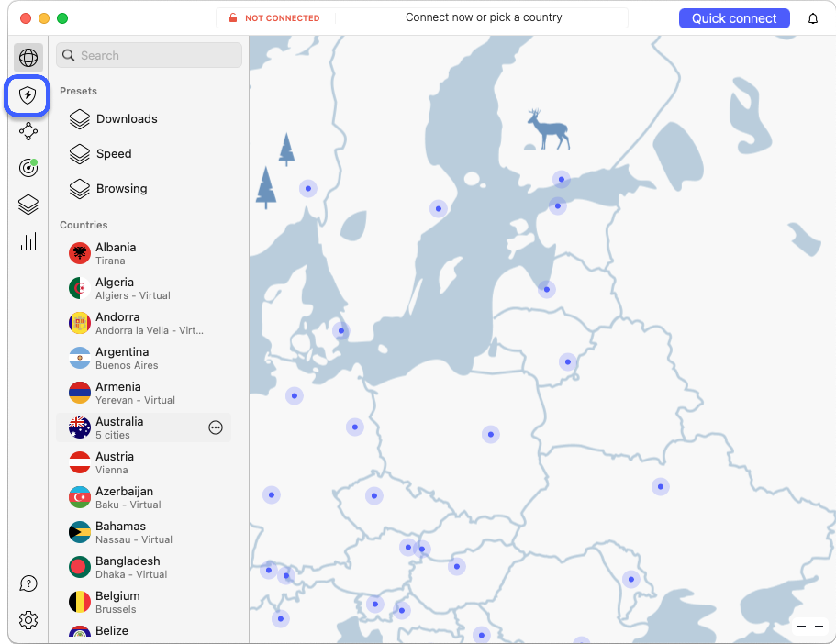836x644 pixels.
Task: Open the Meshnet sidebar icon
Action: click(28, 132)
